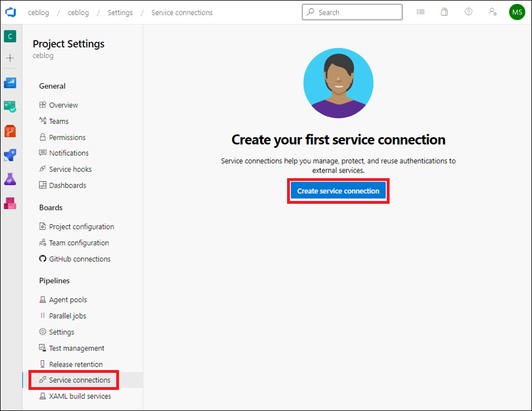This screenshot has width=532, height=411.
Task: Open the work items list icon
Action: tap(420, 12)
